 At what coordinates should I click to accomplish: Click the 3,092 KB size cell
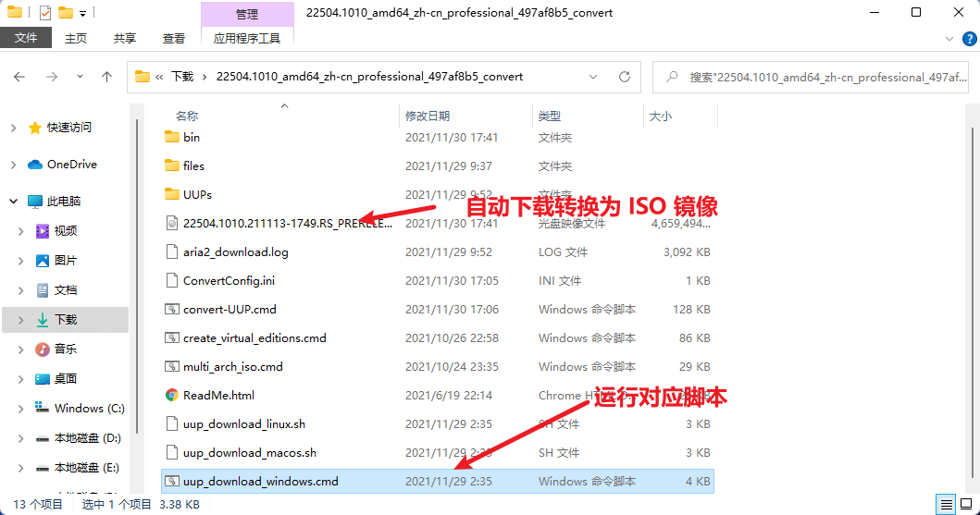pos(687,252)
